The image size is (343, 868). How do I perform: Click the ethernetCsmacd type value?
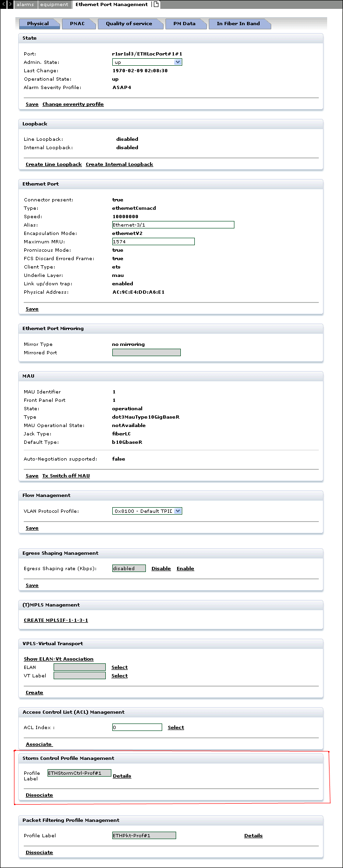coord(134,208)
